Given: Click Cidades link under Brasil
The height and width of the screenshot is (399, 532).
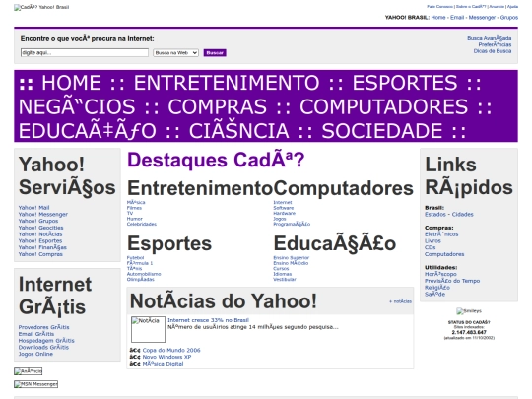Looking at the screenshot, I should tap(462, 215).
